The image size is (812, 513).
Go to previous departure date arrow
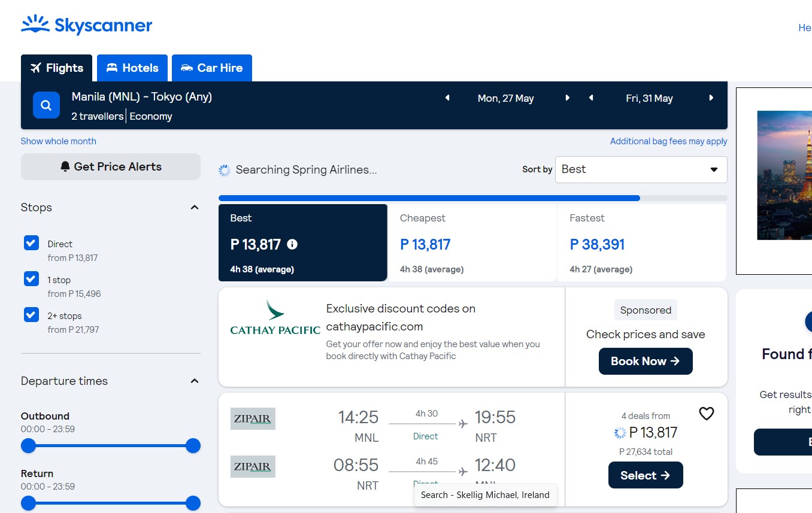click(447, 98)
